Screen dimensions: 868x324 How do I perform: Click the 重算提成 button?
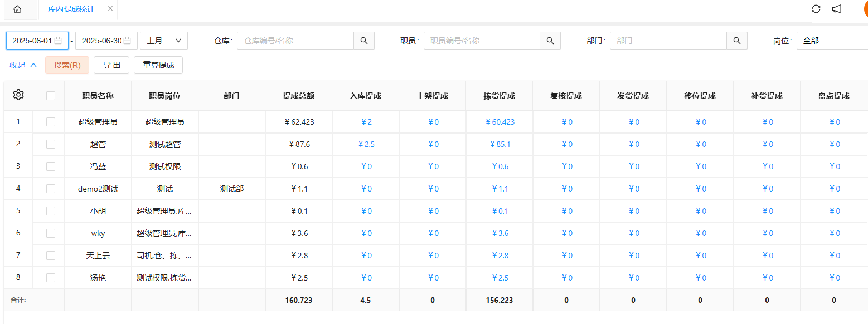click(x=158, y=65)
